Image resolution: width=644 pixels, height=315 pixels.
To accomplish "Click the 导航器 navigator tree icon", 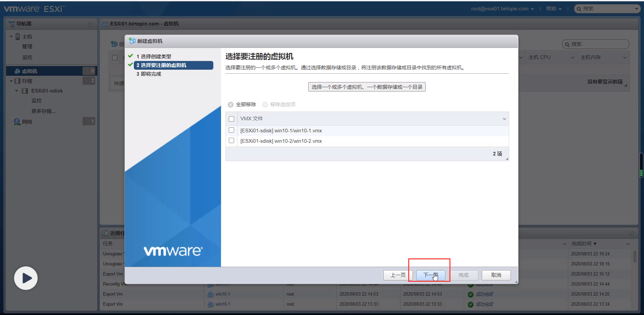I will 11,24.
